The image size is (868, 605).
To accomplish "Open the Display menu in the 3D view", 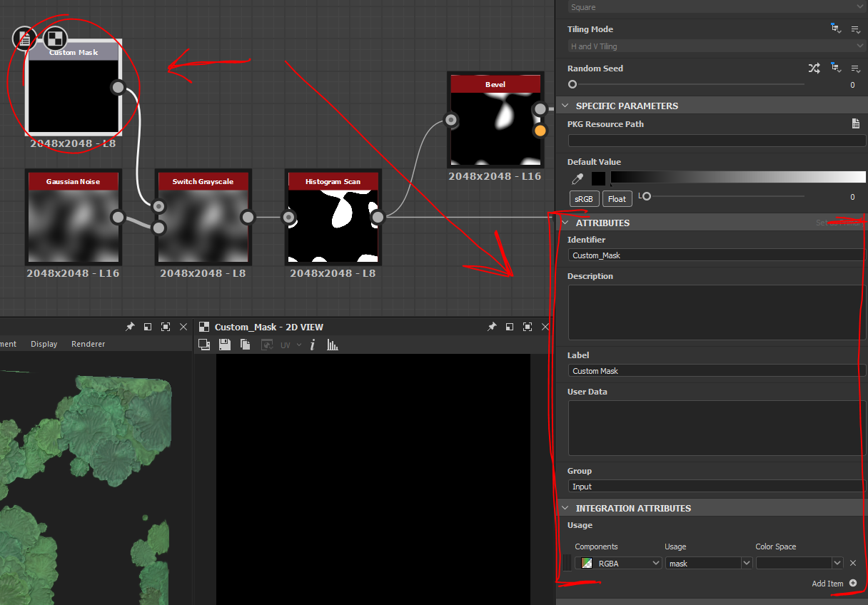I will tap(44, 343).
